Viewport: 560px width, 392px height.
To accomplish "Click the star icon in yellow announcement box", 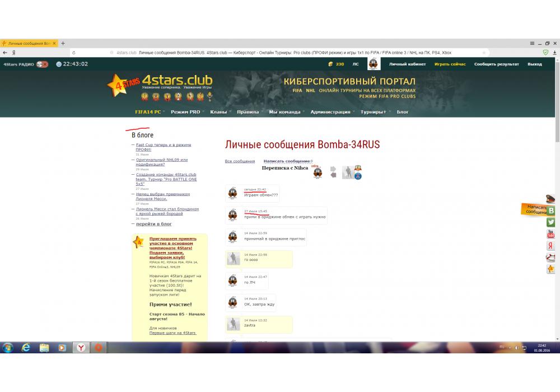I will point(138,242).
